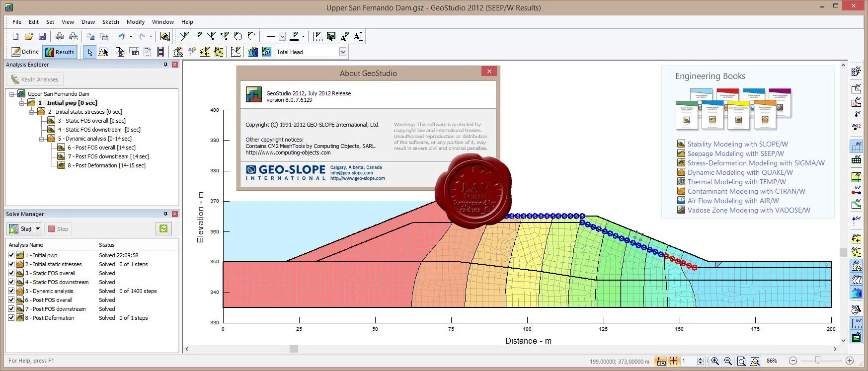Open the Help menu
This screenshot has height=371, width=868.
187,22
